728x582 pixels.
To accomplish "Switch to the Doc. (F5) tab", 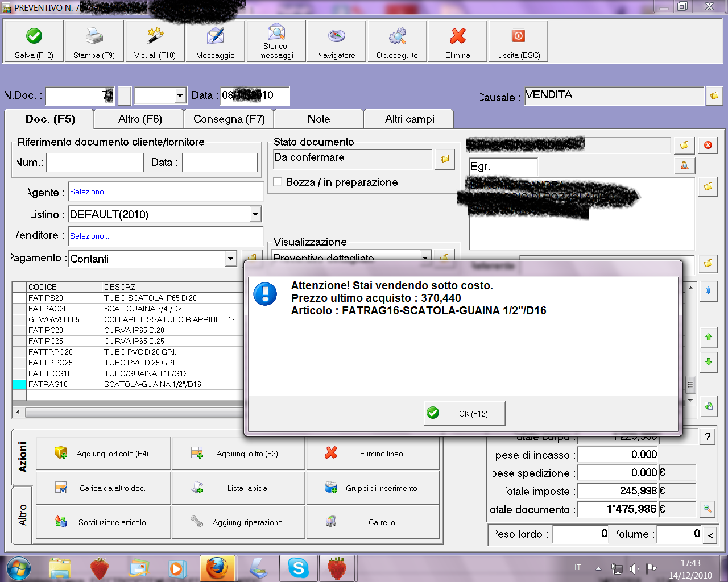I will point(50,119).
